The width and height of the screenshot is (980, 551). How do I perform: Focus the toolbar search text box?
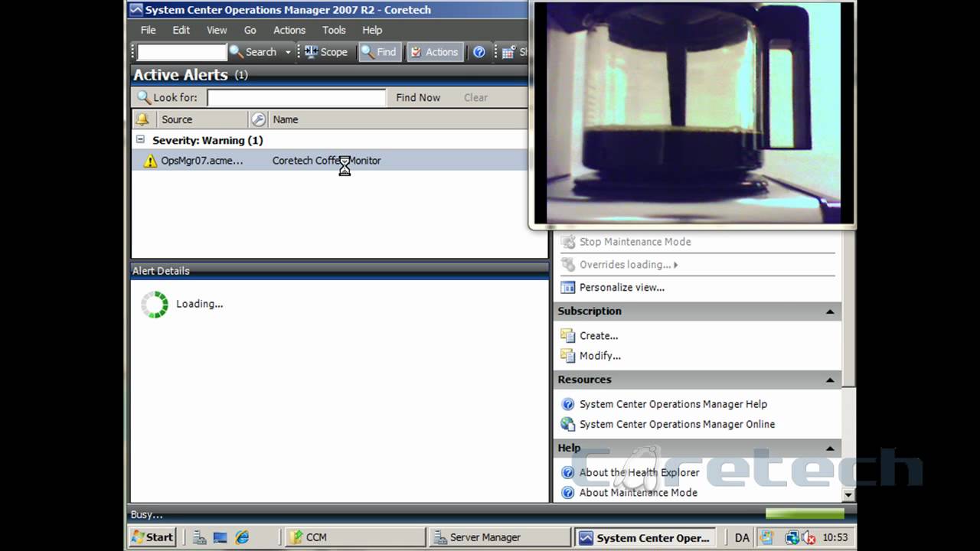pyautogui.click(x=182, y=52)
